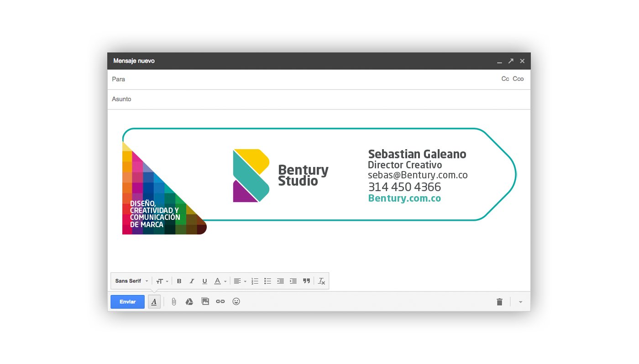Insert a numbered list
639x364 pixels.
coord(255,281)
